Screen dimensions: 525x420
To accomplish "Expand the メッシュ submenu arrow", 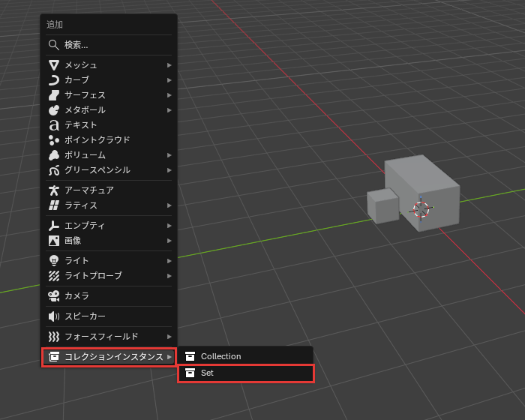I will [169, 65].
